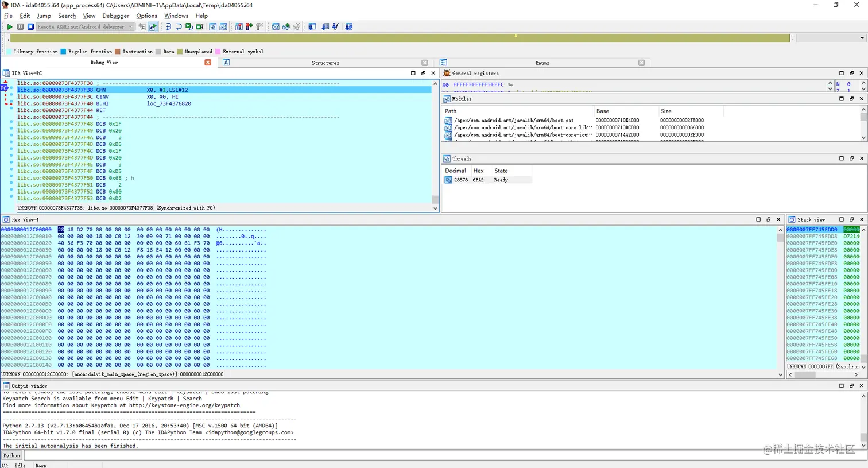Screen dimensions: 868x468
Task: Switch to the Enums tab
Action: point(542,63)
